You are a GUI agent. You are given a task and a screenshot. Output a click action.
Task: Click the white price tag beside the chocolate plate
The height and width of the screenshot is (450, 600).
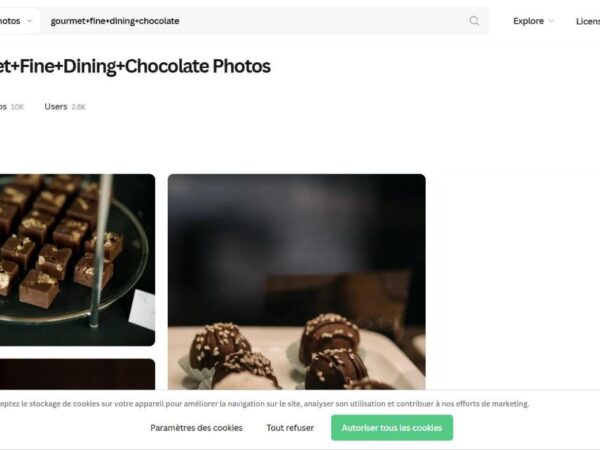(x=142, y=309)
